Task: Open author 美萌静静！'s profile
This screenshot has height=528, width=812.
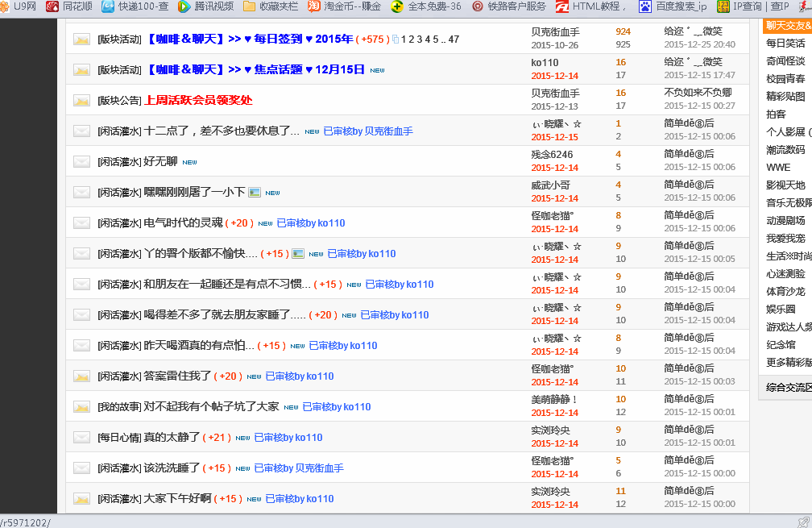Action: point(554,400)
